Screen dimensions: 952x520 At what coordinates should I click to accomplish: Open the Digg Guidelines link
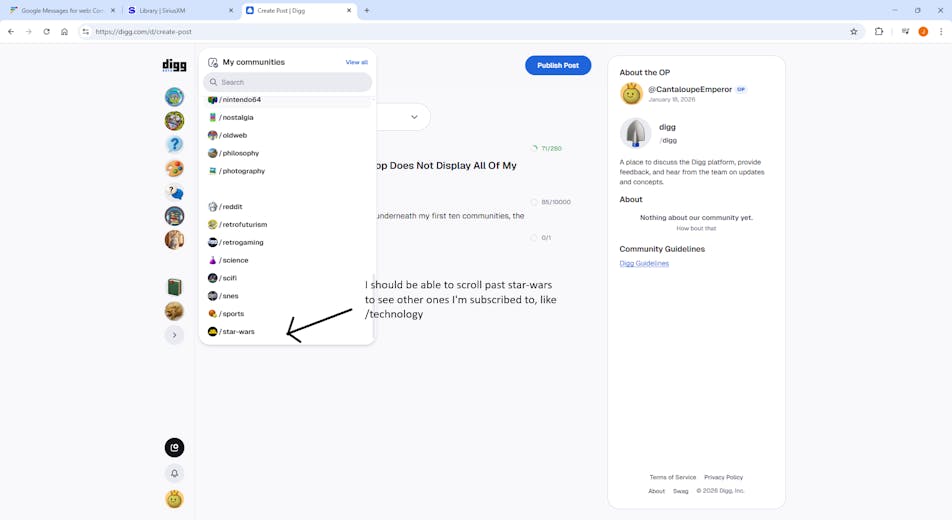(x=644, y=264)
